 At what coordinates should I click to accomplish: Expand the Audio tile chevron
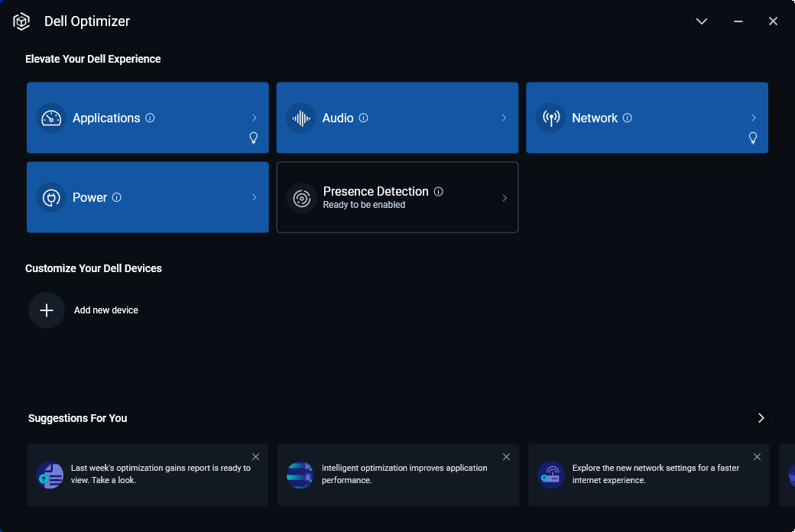click(504, 118)
